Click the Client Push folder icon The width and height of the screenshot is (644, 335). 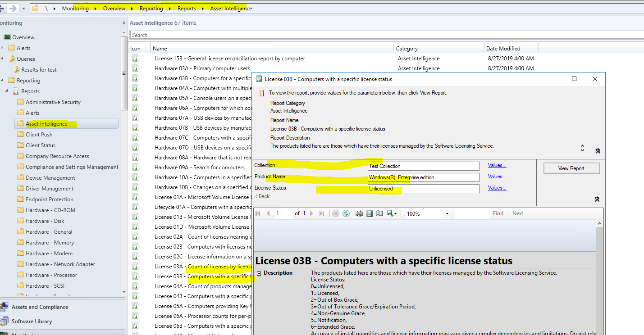pyautogui.click(x=20, y=134)
